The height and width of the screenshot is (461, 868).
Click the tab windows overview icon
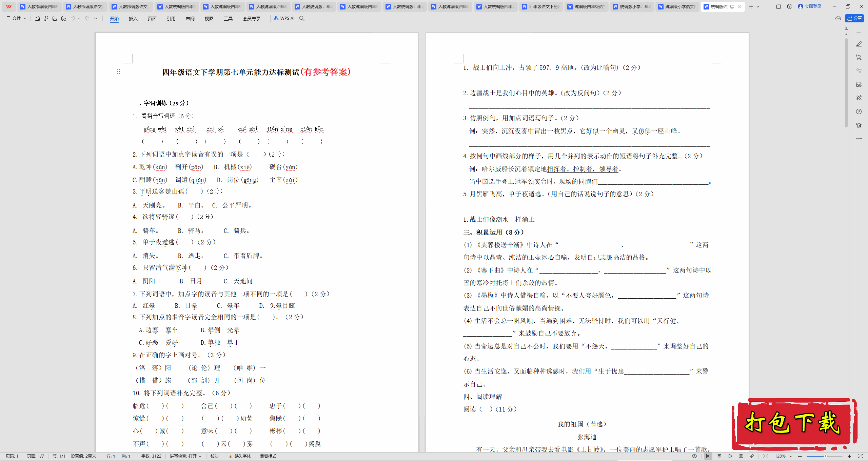click(x=779, y=6)
